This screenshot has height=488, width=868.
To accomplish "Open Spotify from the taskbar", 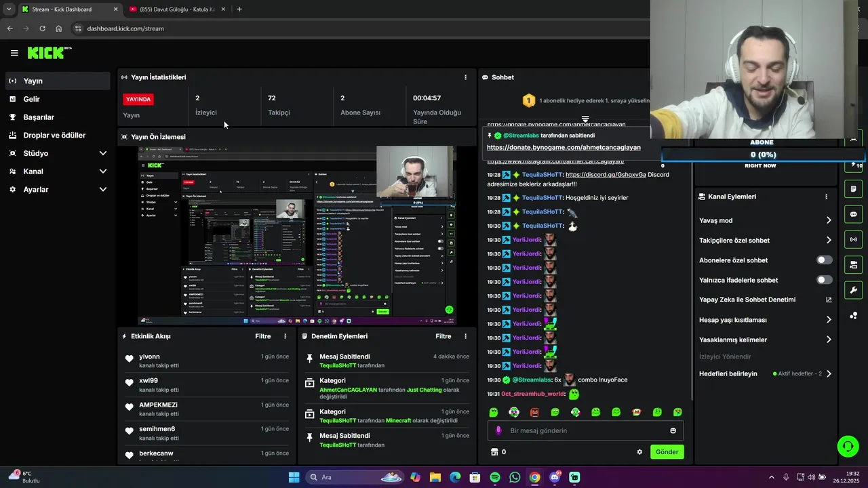I will tap(495, 477).
